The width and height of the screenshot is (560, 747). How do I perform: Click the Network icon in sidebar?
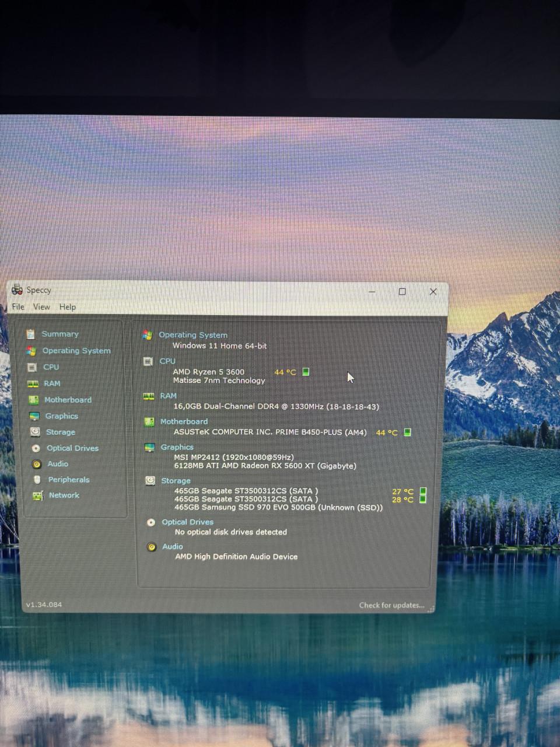[38, 495]
